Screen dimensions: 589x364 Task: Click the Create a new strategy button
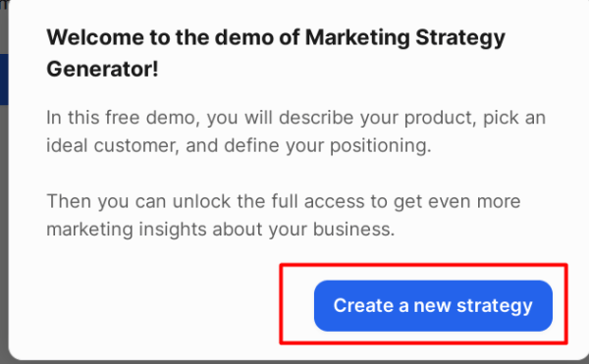[433, 305]
